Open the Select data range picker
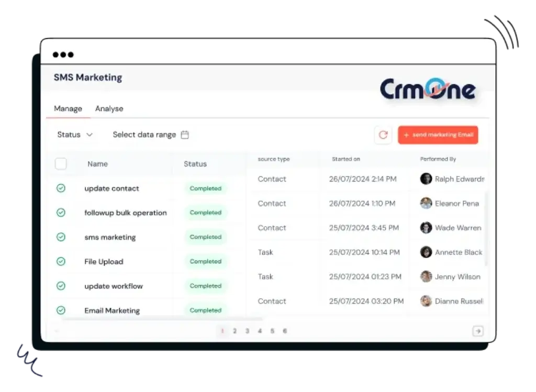This screenshot has width=536, height=392. [151, 135]
